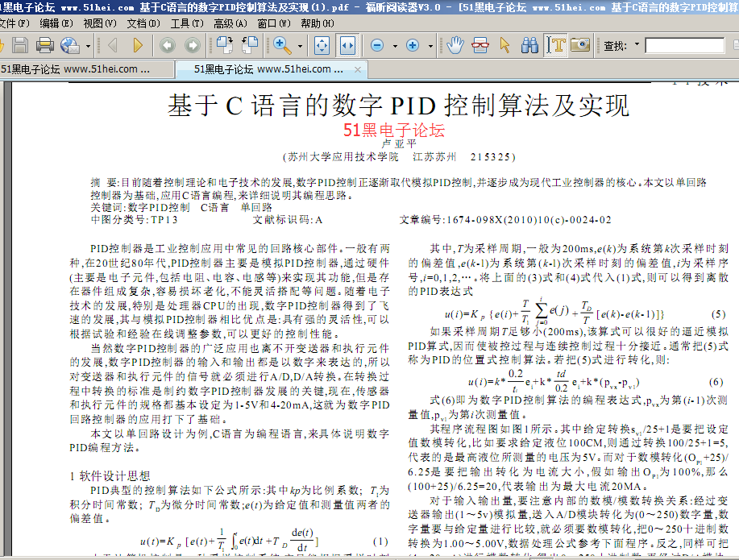Screen dimensions: 739x560
Task: Open the 文件(F) menu
Action: coord(15,23)
